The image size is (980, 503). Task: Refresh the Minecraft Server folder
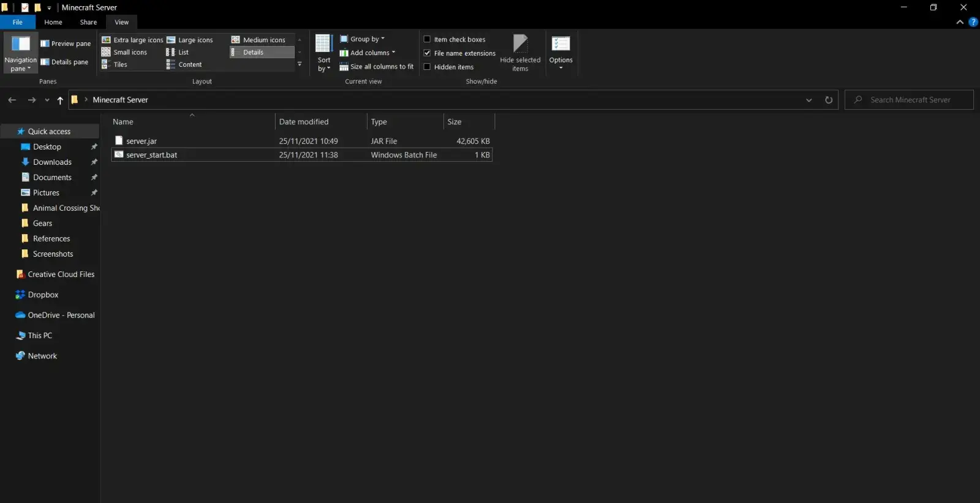[x=829, y=100]
